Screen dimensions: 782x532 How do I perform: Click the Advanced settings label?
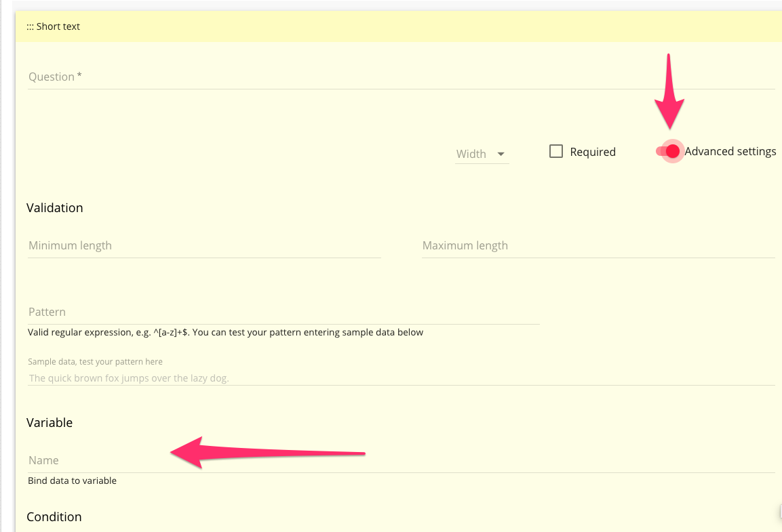[x=730, y=152]
